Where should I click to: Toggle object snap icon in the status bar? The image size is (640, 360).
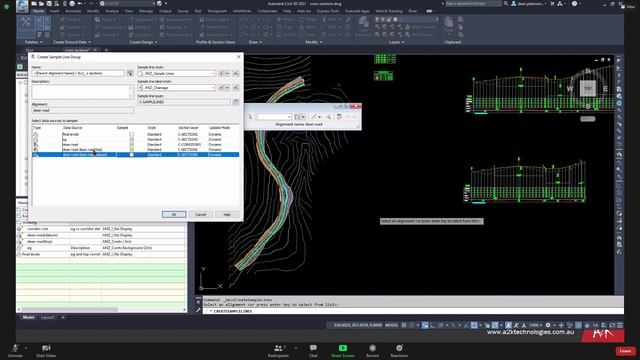pyautogui.click(x=474, y=325)
